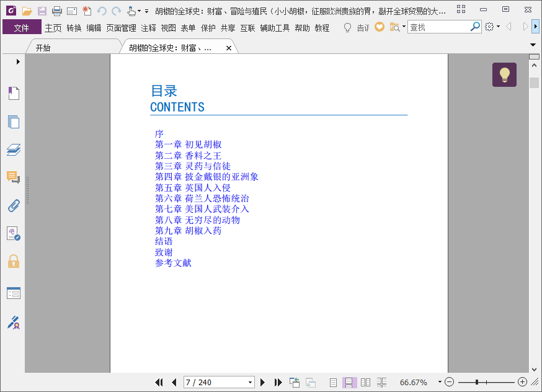Open the Bookmarks panel in sidebar
This screenshot has height=392, width=542.
[x=14, y=93]
